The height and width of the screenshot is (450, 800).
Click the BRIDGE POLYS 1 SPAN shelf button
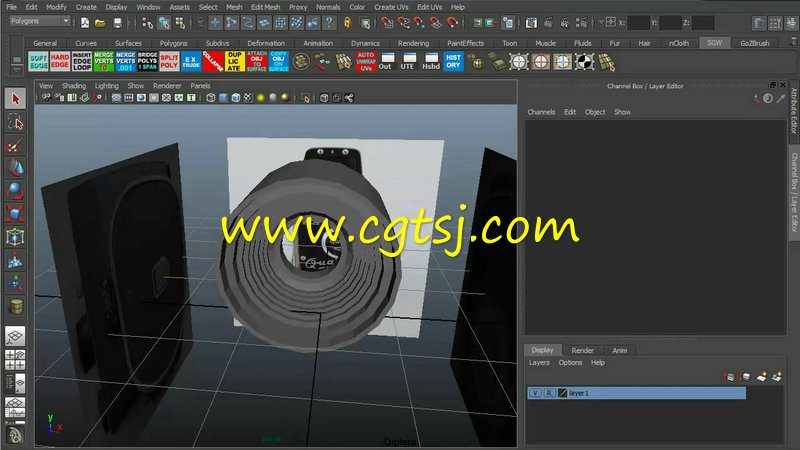pos(147,61)
